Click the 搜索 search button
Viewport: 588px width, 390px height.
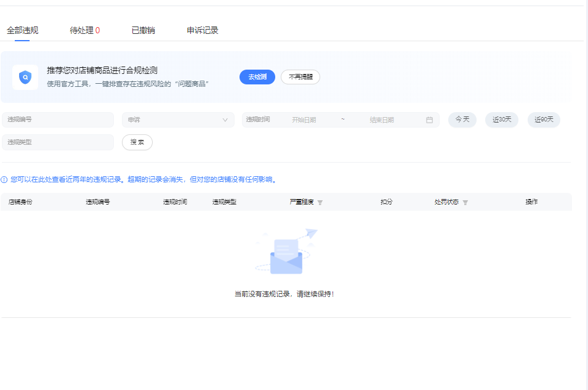click(137, 142)
